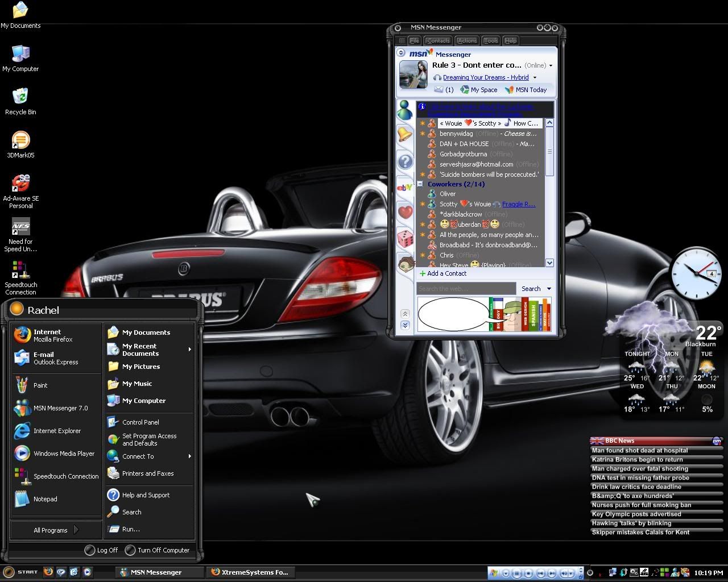The height and width of the screenshot is (582, 728).
Task: Open the eBay tab in MSN Messenger
Action: [x=404, y=187]
